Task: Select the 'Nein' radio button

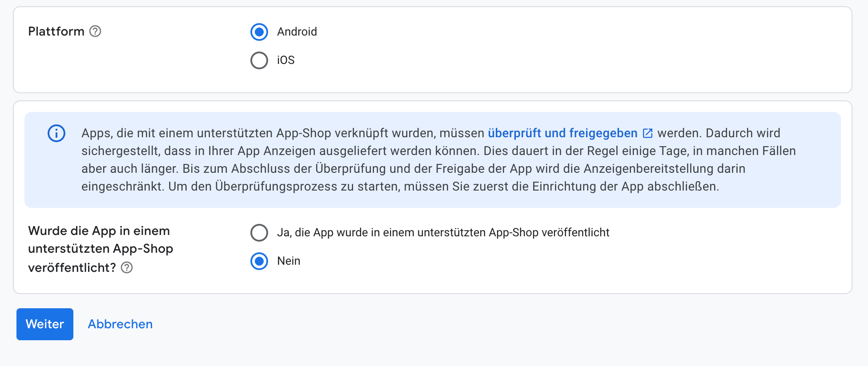Action: click(x=259, y=261)
